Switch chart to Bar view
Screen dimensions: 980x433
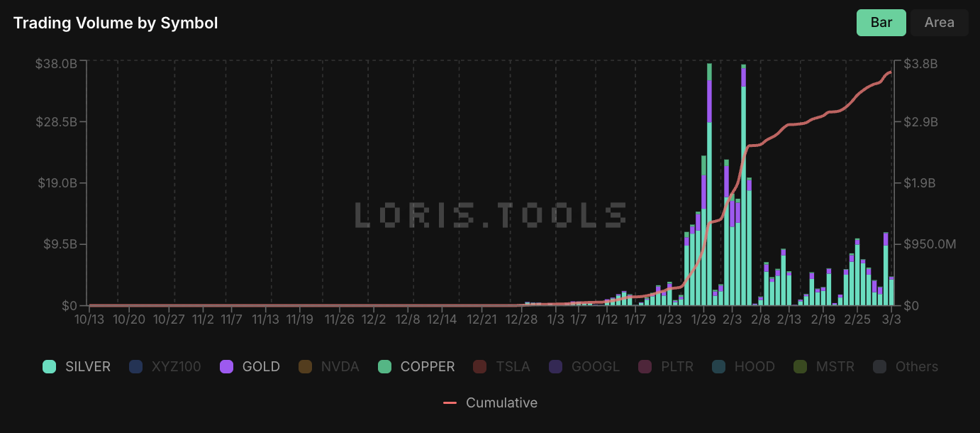tap(881, 23)
